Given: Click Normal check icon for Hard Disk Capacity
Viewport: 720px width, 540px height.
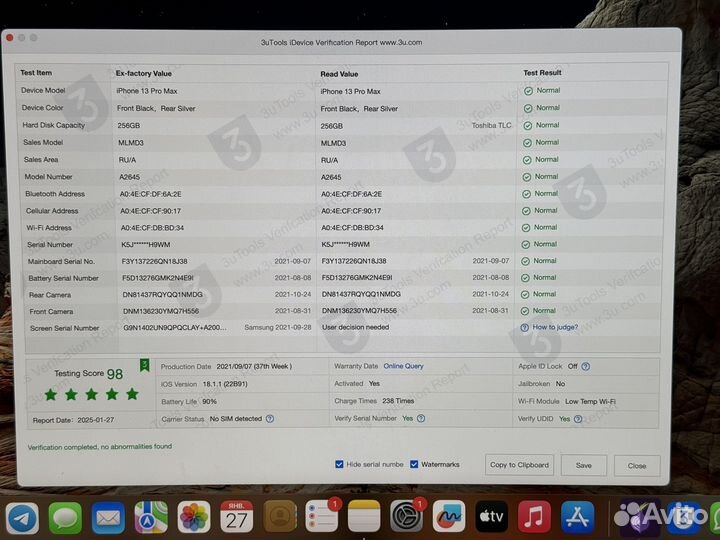Looking at the screenshot, I should coord(528,125).
